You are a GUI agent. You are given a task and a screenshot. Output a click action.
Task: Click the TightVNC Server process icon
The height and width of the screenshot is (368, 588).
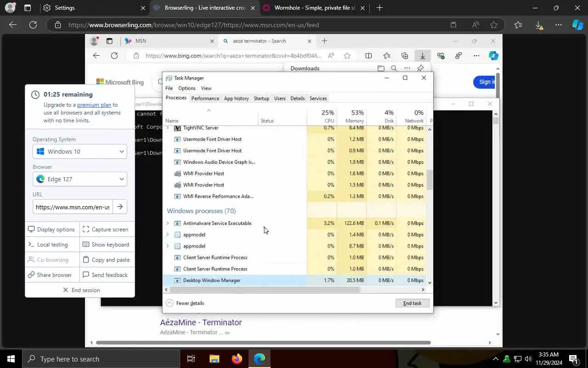point(177,128)
